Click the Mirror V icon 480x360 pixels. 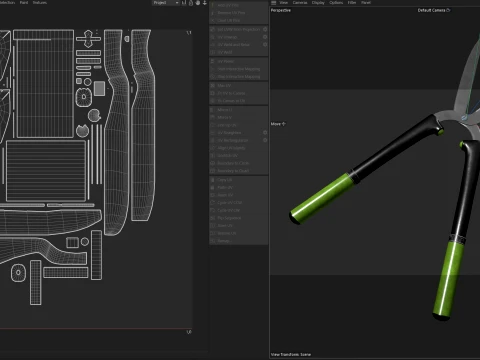click(212, 117)
